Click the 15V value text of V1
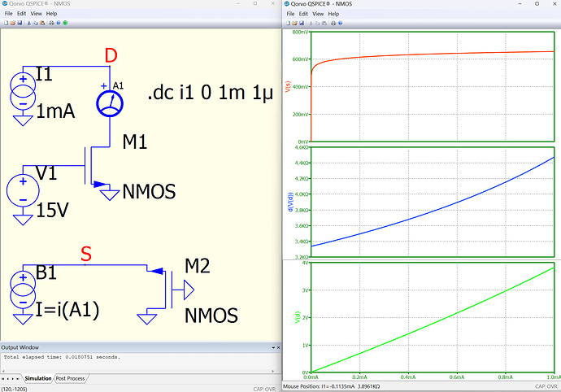Screen dimensions: 561x392 [x=53, y=210]
